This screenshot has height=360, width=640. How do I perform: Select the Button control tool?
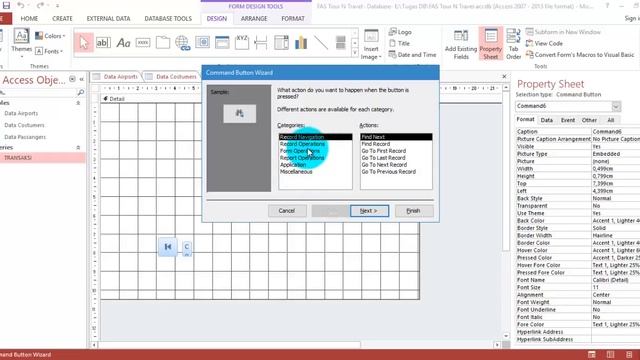coord(143,42)
